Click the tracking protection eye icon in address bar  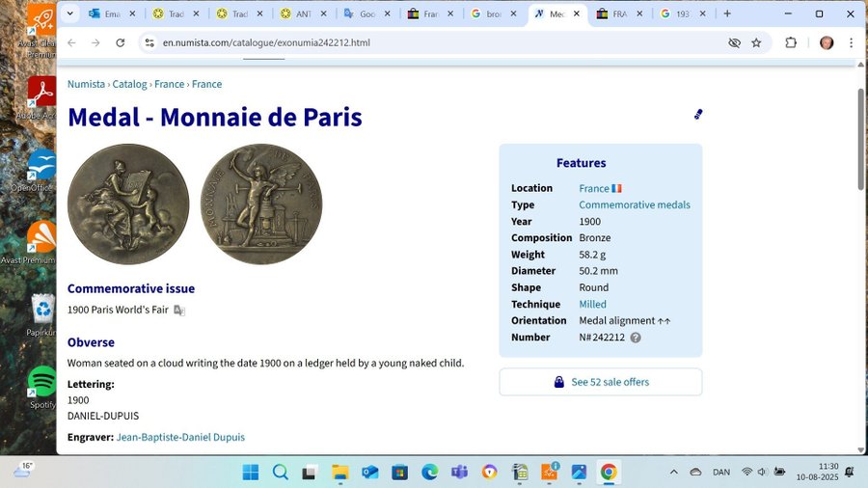pos(734,42)
